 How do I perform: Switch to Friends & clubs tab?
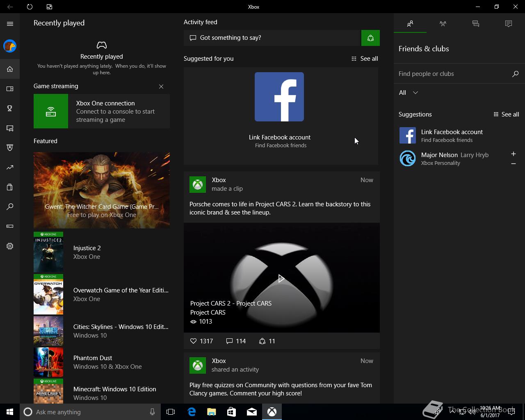pos(410,24)
